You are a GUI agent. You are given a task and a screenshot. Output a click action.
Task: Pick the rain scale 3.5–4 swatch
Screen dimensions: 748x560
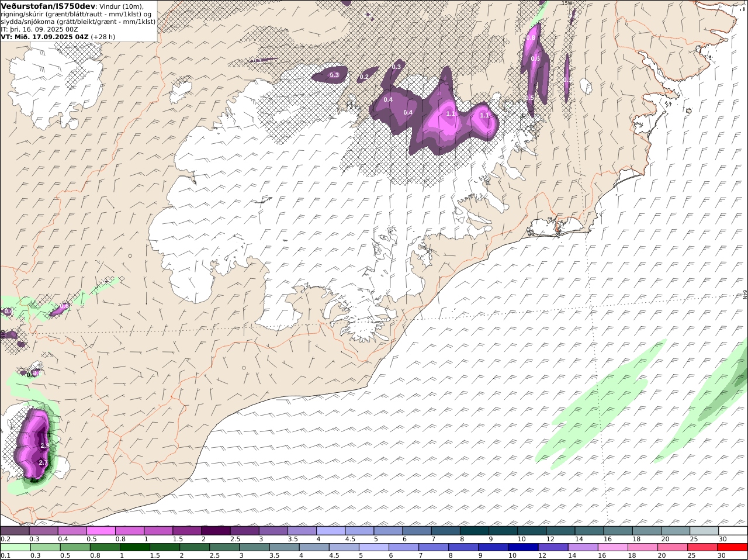[x=283, y=547]
